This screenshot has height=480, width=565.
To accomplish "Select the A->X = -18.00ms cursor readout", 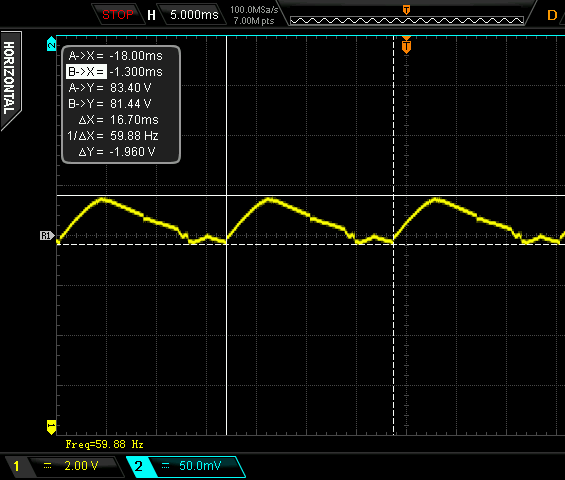I will tap(116, 56).
